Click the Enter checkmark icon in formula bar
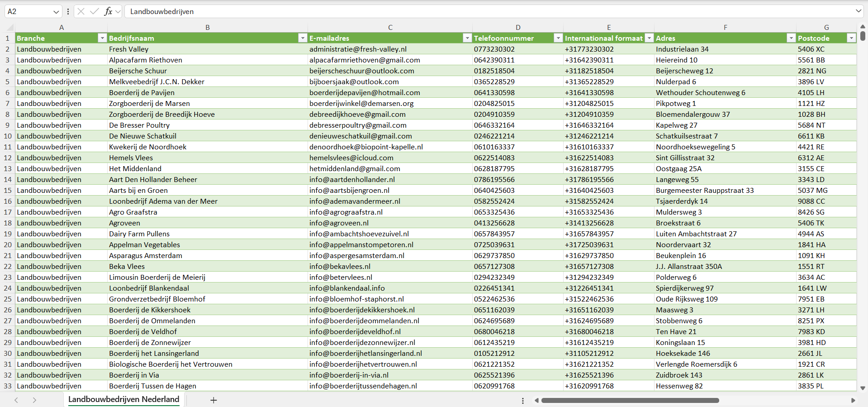This screenshot has width=868, height=407. tap(95, 11)
